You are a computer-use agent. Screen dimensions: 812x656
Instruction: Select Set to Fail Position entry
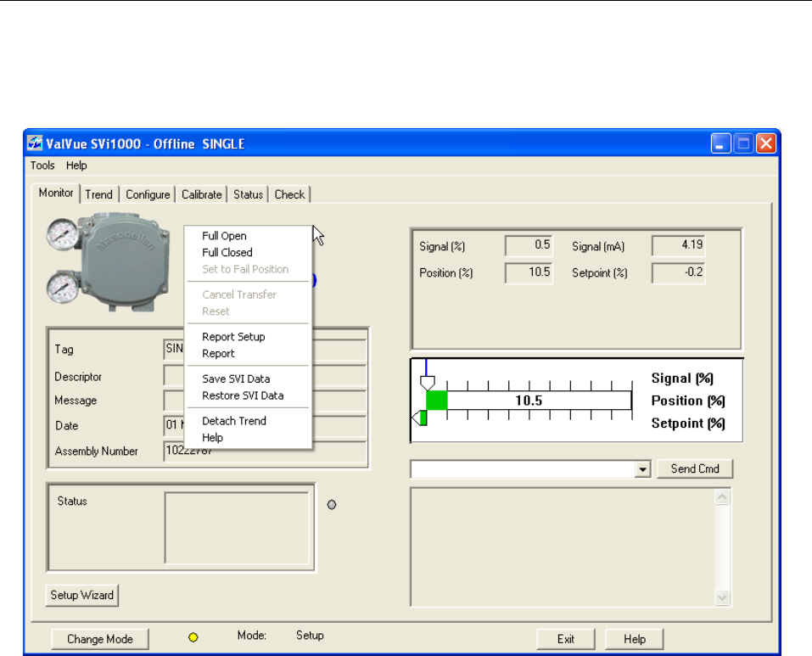[x=249, y=269]
